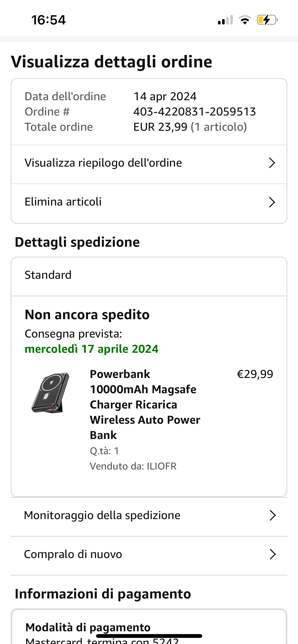Tap the Elimina articoli chevron arrow

(x=272, y=202)
